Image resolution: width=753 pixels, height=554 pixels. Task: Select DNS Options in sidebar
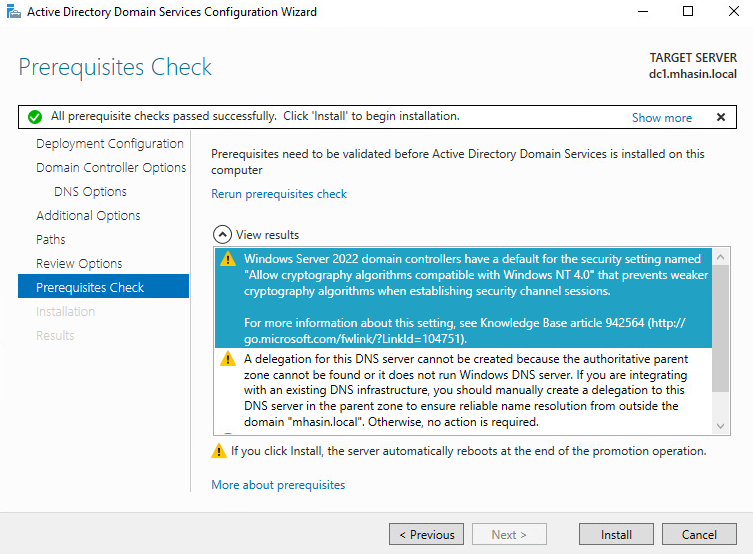(90, 192)
